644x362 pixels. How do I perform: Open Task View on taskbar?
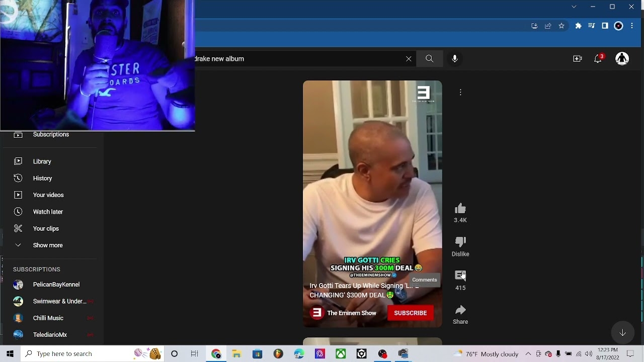coord(194,354)
